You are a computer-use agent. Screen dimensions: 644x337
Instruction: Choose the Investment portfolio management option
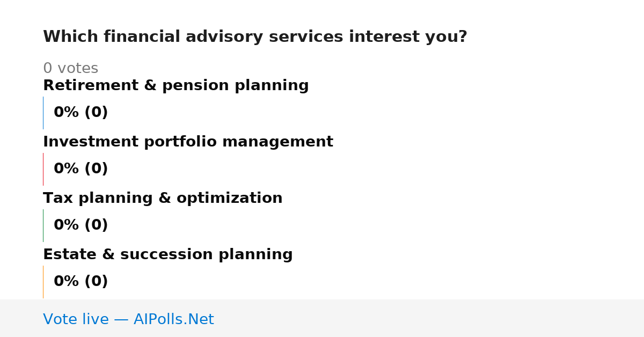coord(188,142)
